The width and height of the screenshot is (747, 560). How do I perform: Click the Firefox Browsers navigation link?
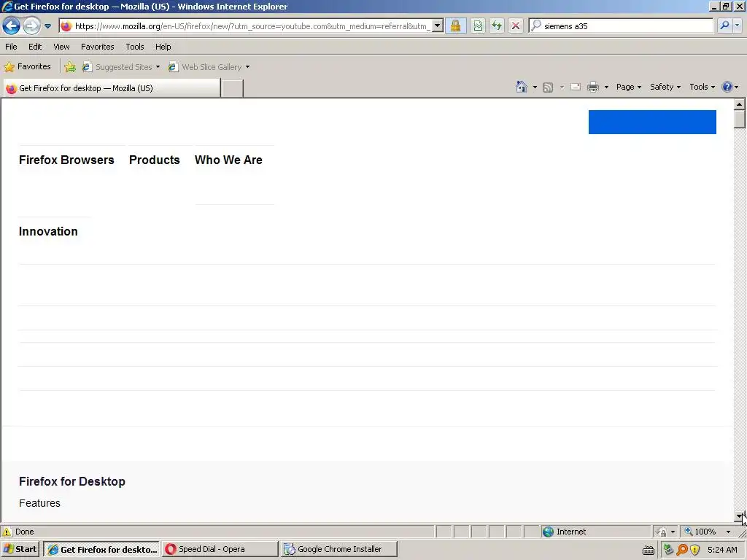pos(66,160)
